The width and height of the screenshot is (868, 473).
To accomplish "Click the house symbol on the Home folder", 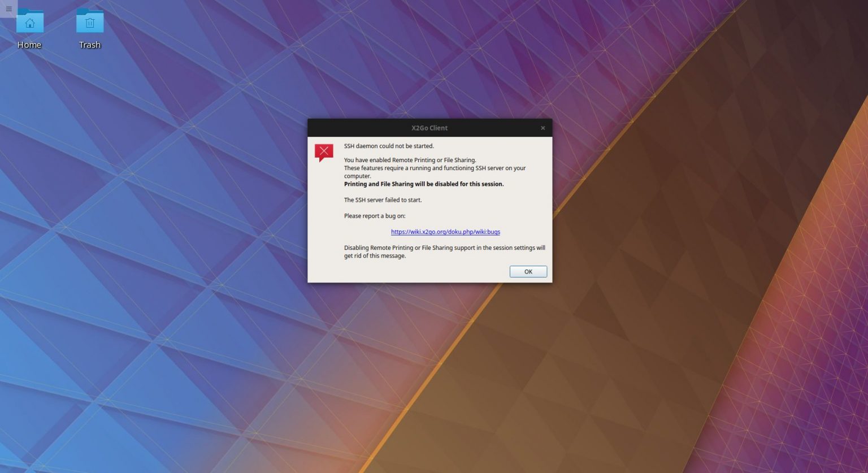I will coord(29,23).
